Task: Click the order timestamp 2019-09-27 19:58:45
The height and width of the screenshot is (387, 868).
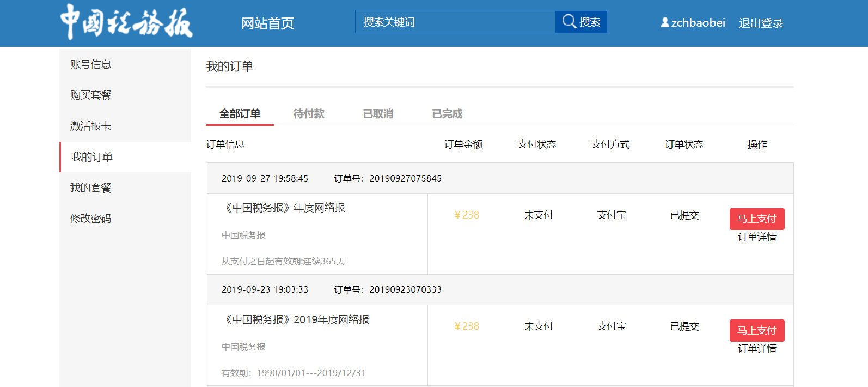Action: pos(265,178)
